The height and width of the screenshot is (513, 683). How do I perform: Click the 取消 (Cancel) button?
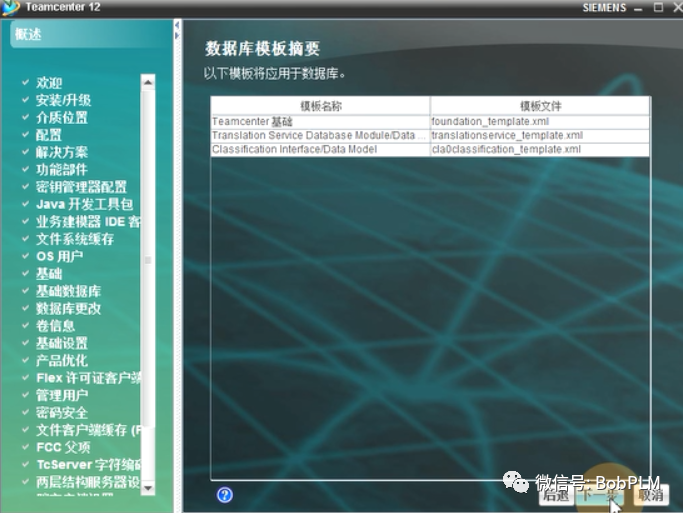pos(651,495)
